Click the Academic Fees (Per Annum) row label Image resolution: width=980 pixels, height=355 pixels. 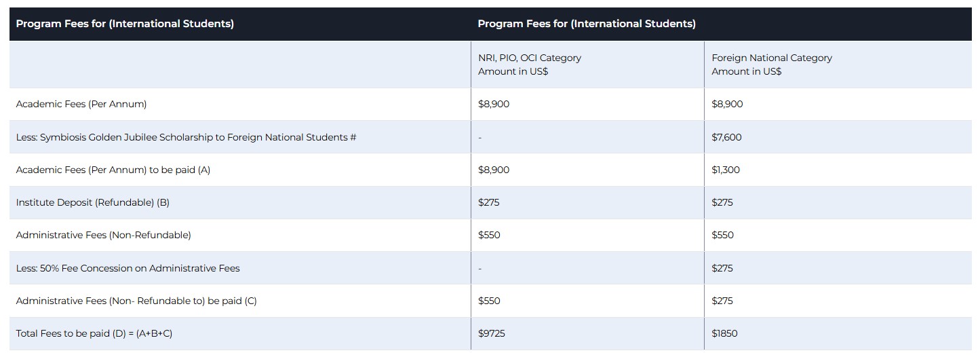81,104
